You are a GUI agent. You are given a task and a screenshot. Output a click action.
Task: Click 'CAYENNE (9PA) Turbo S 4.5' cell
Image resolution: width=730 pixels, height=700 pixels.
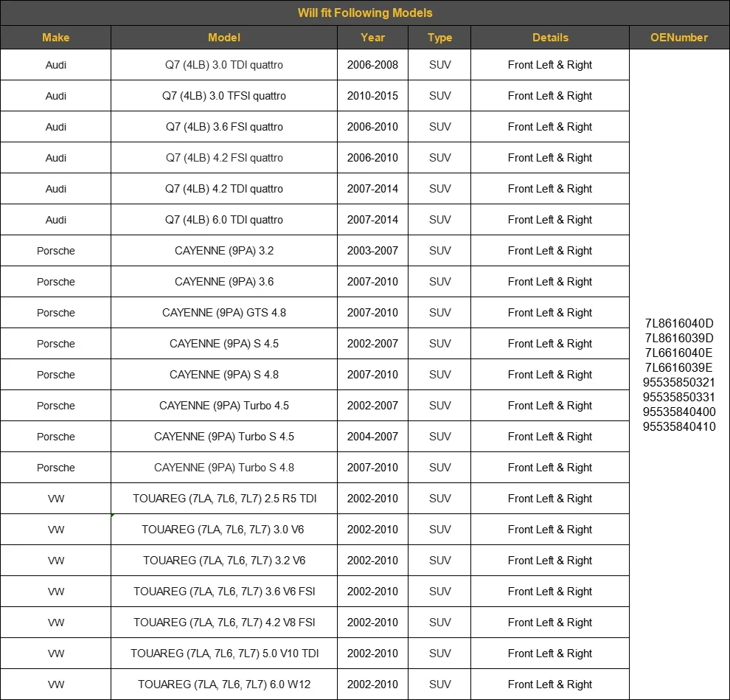224,437
